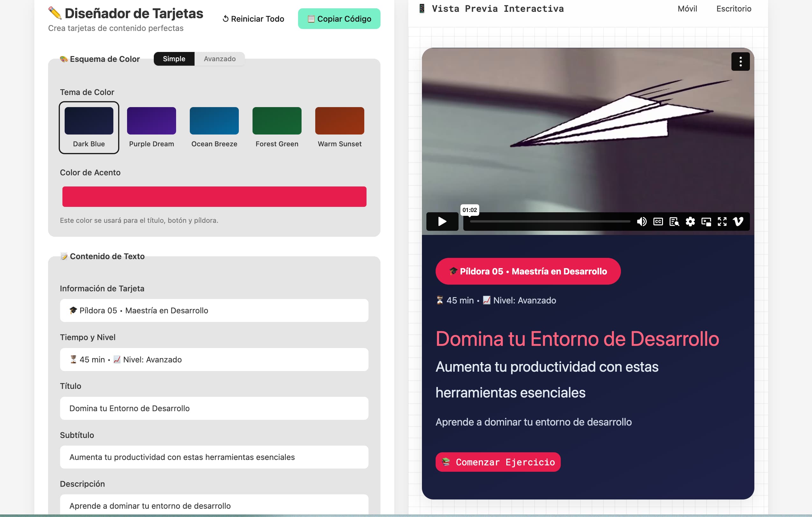Select the Ocean Breeze color theme
The width and height of the screenshot is (812, 517).
214,120
